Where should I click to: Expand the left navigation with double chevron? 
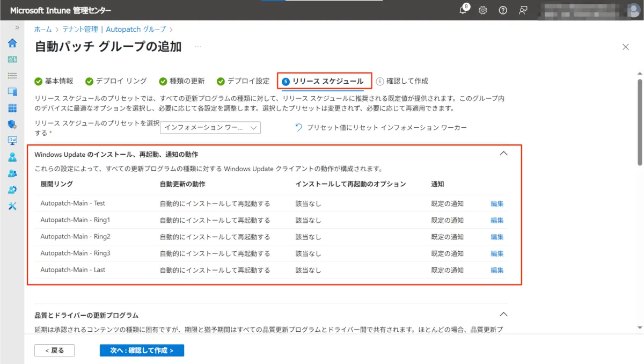(x=17, y=27)
